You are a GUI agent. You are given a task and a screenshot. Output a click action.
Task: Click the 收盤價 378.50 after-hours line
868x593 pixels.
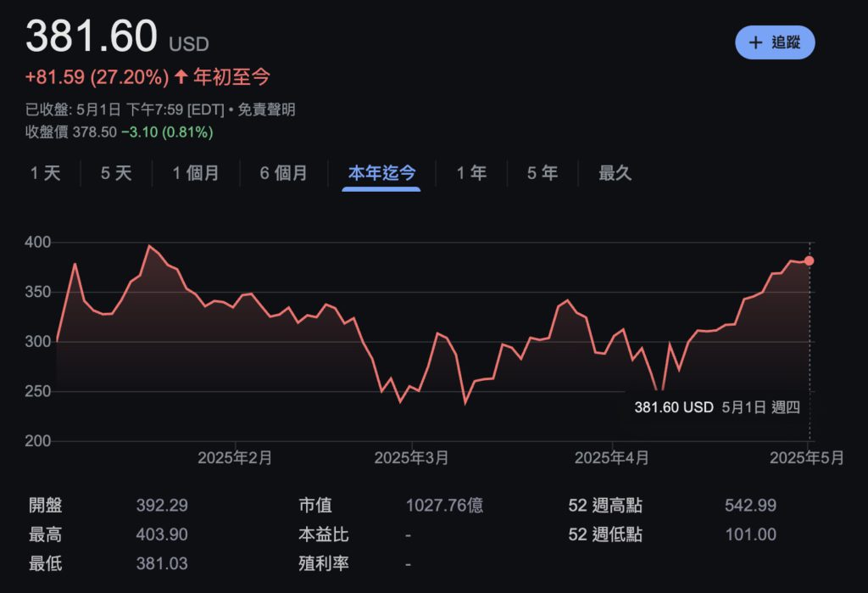119,132
